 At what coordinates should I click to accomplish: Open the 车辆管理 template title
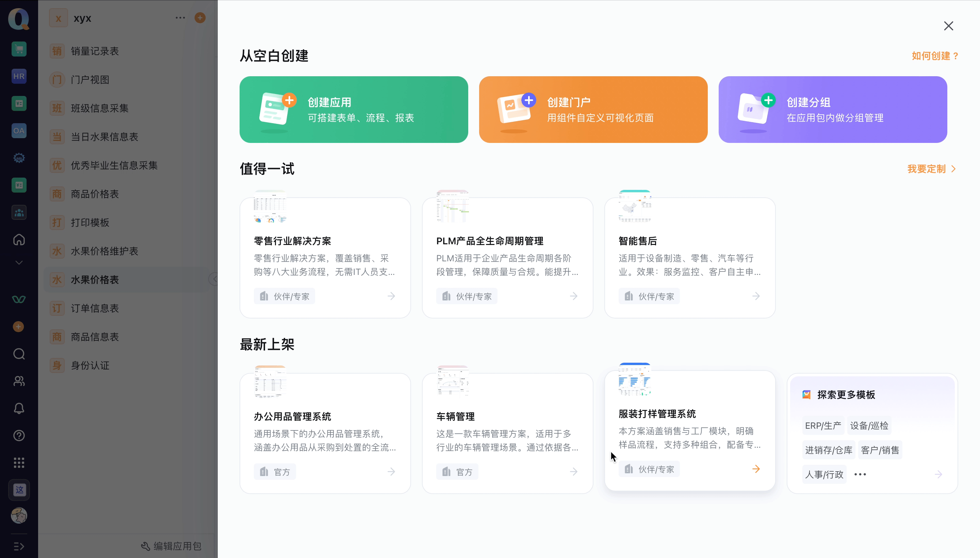[x=455, y=416]
